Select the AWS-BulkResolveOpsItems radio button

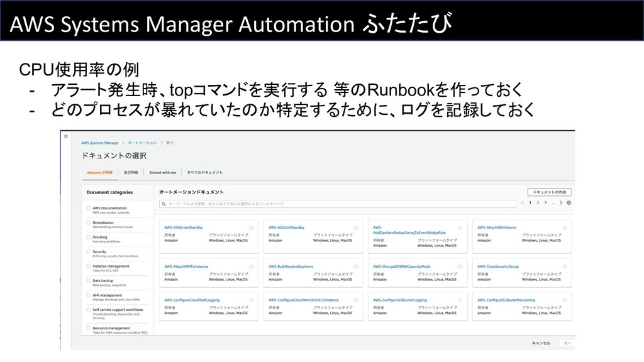tap(356, 266)
